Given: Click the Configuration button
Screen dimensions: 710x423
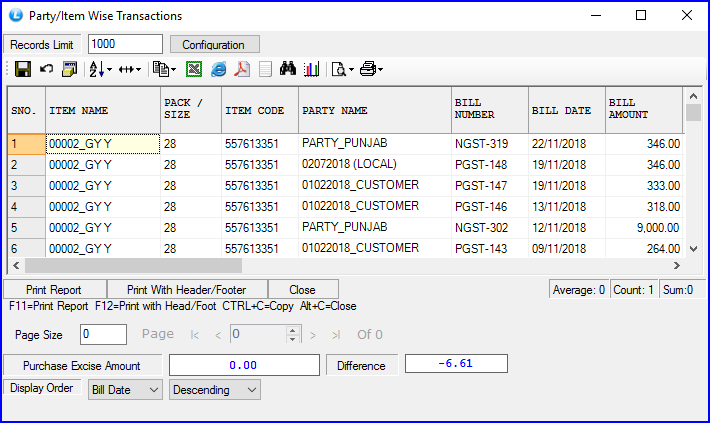Looking at the screenshot, I should 213,44.
